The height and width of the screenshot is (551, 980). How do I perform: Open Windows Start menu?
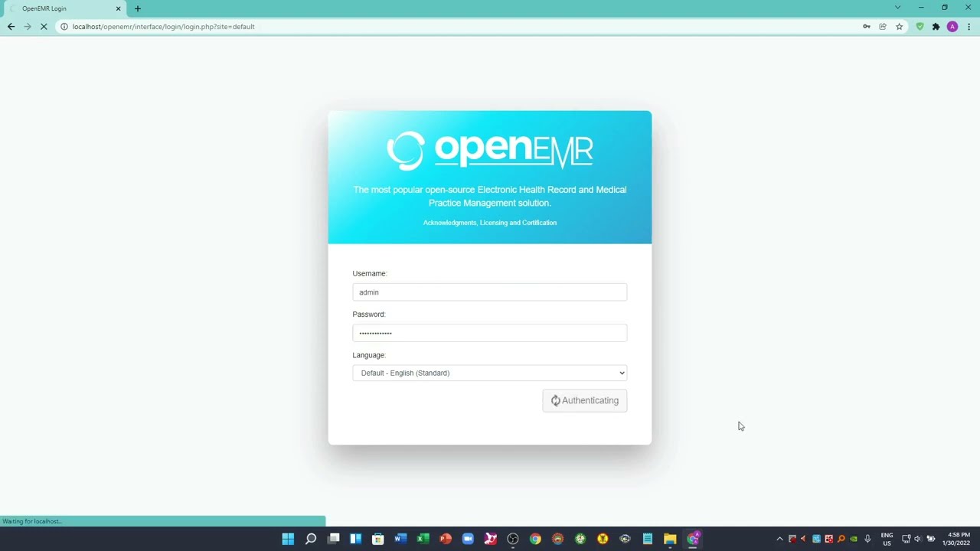(x=288, y=539)
